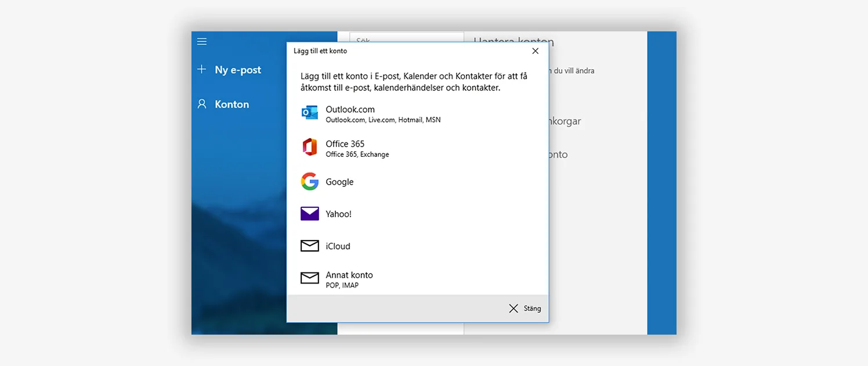Screen dimensions: 868x366
Task: Click the colorful Google G logo
Action: 310,182
